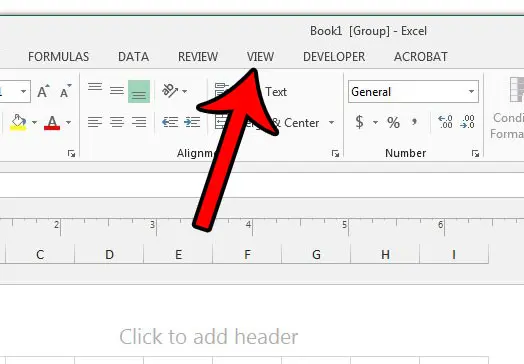Select column D header
The width and height of the screenshot is (524, 364).
[x=109, y=254]
